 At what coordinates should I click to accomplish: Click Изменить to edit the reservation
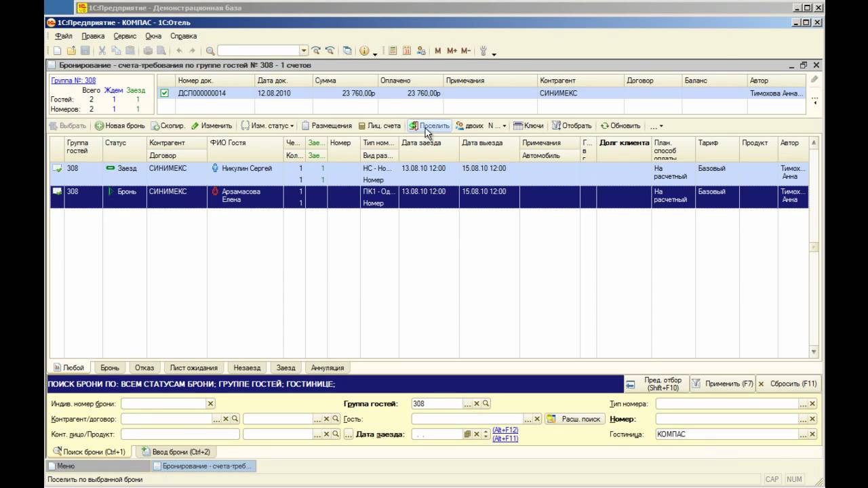pos(212,126)
